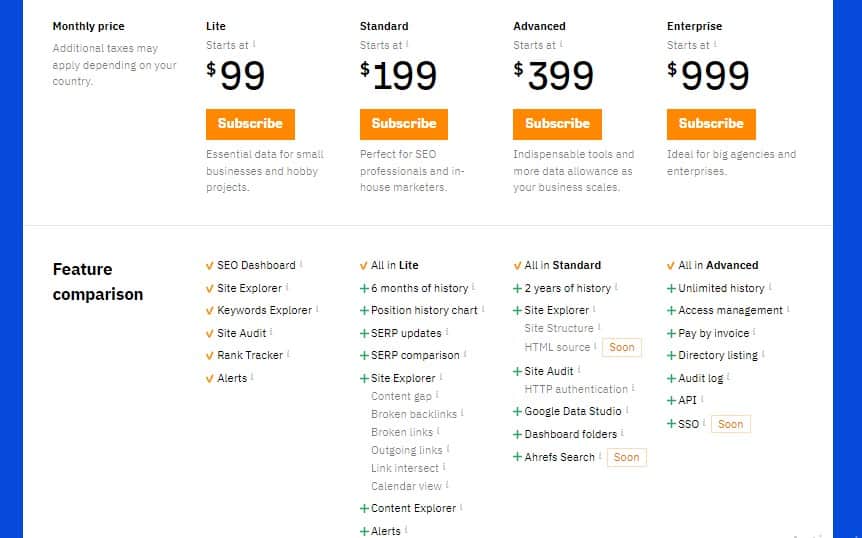The image size is (862, 538).
Task: Open info tooltip for Access management
Action: point(788,309)
